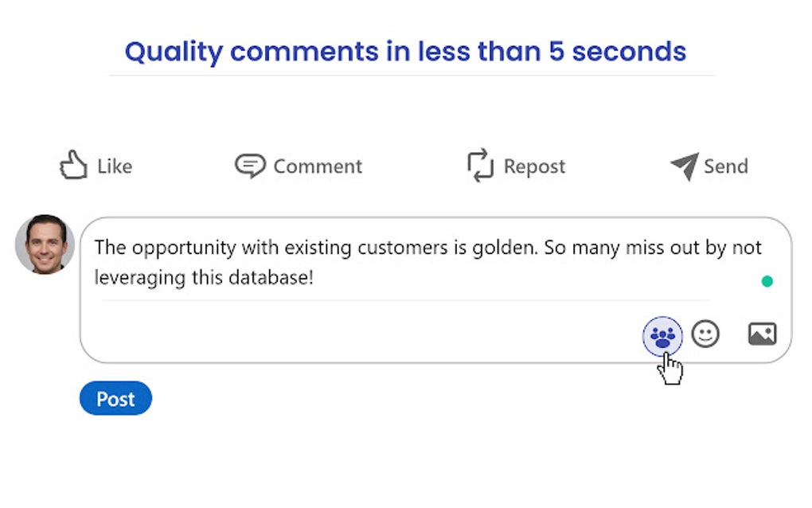Select the "Comment" text label

tap(318, 166)
